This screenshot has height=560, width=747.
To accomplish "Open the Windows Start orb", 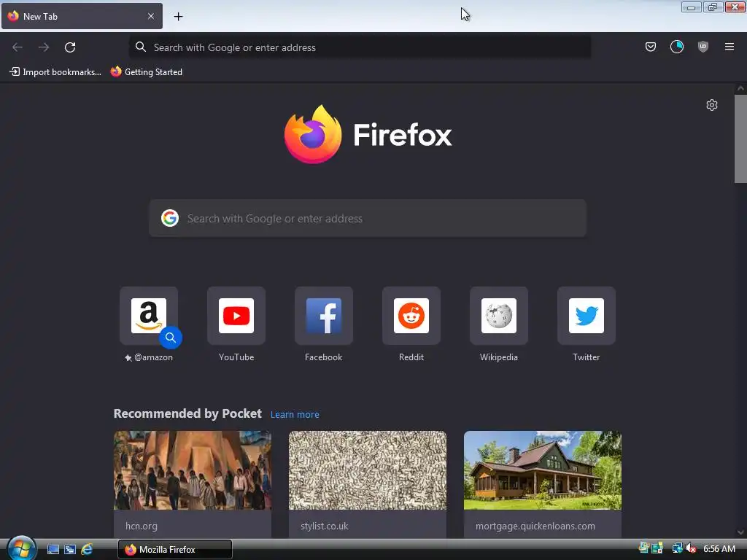I will click(x=21, y=548).
